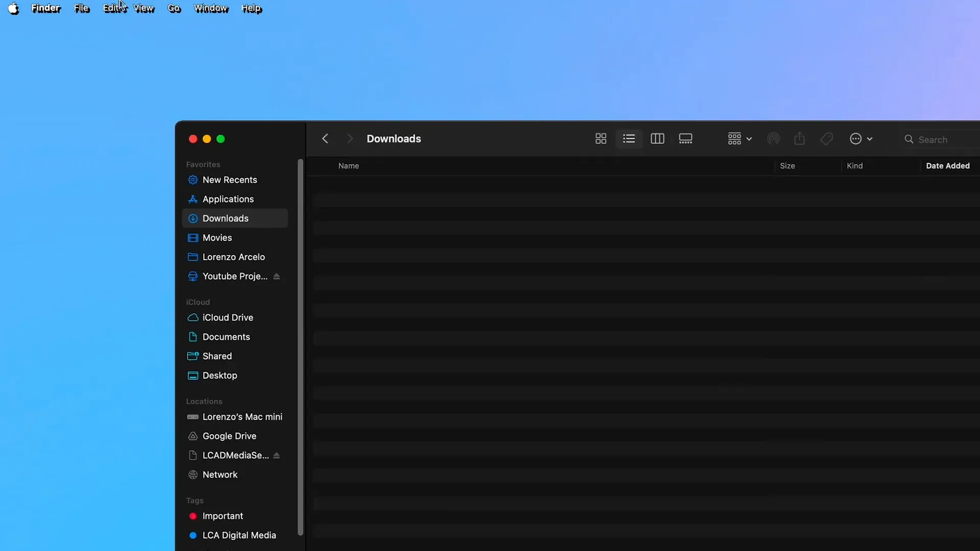The image size is (980, 551).
Task: Switch to gallery view
Action: (x=685, y=139)
